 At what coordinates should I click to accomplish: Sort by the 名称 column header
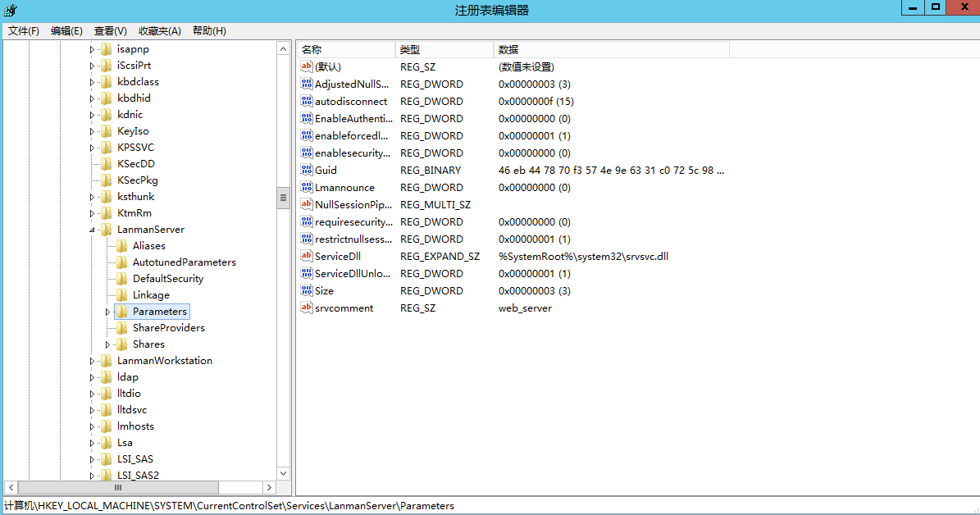pos(346,49)
